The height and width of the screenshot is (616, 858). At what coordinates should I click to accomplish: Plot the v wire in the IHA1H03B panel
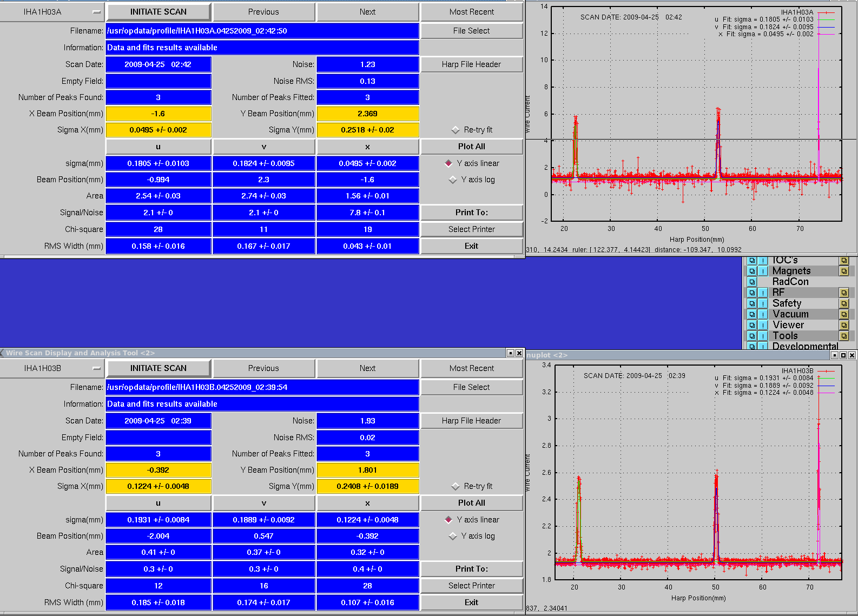tap(263, 503)
